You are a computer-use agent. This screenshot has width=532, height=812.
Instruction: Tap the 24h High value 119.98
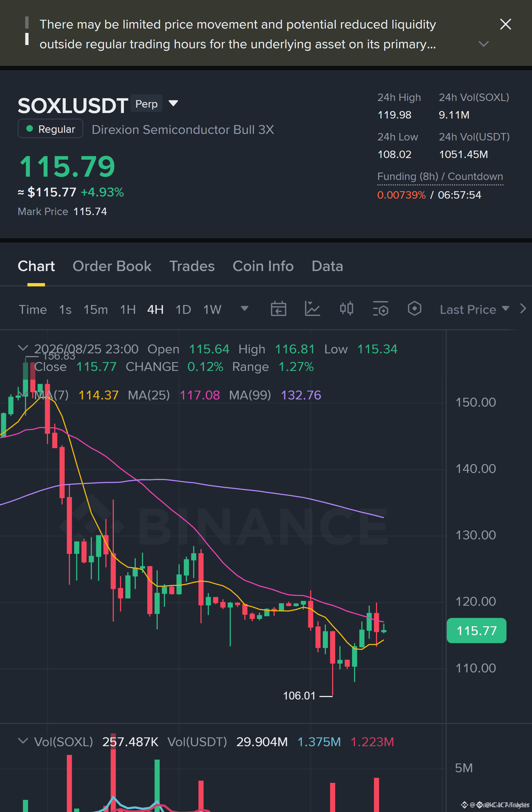tap(394, 115)
